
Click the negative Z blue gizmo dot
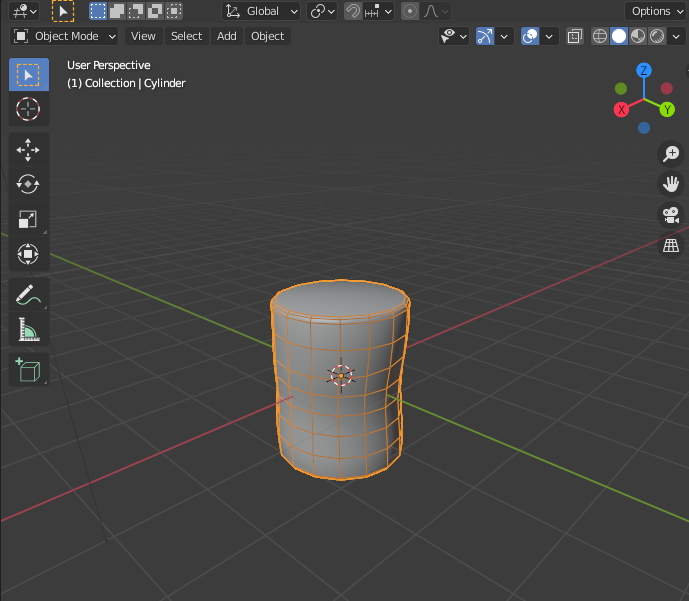tap(644, 128)
